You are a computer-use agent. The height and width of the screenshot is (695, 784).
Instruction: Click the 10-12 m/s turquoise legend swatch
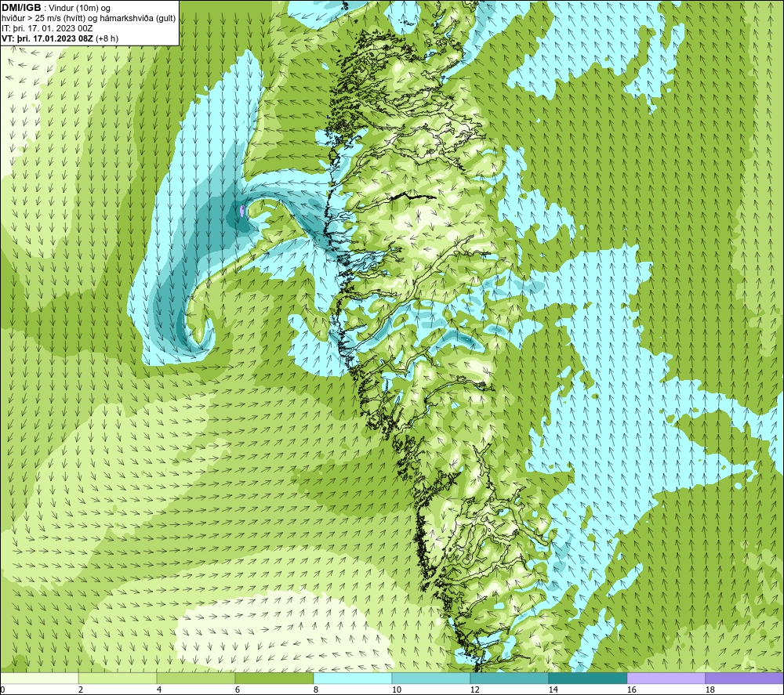pyautogui.click(x=431, y=678)
